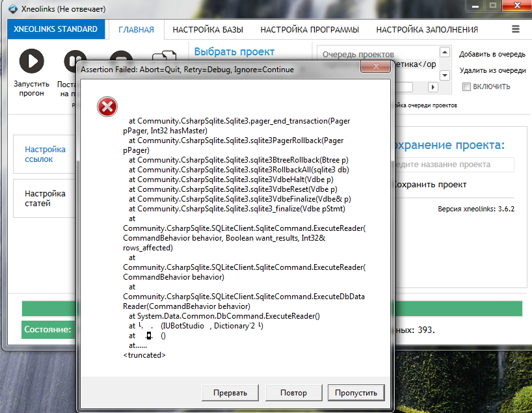This screenshot has width=532, height=413.
Task: Open Настройка ссылок section
Action: pyautogui.click(x=45, y=154)
